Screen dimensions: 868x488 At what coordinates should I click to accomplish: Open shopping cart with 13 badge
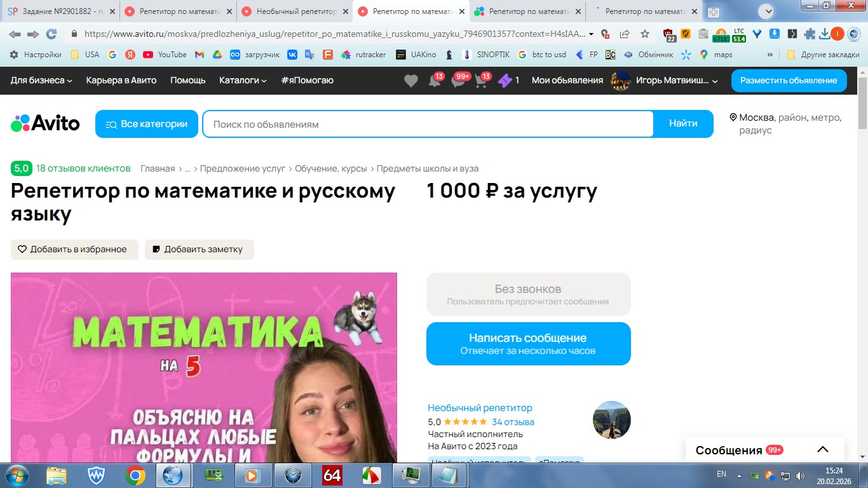pos(482,81)
